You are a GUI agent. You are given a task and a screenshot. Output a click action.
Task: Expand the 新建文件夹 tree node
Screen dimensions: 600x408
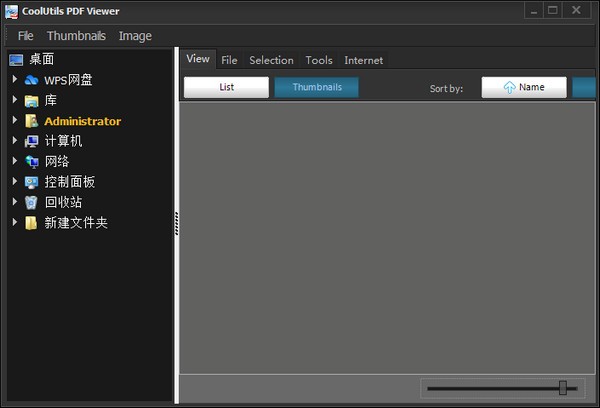[15, 222]
